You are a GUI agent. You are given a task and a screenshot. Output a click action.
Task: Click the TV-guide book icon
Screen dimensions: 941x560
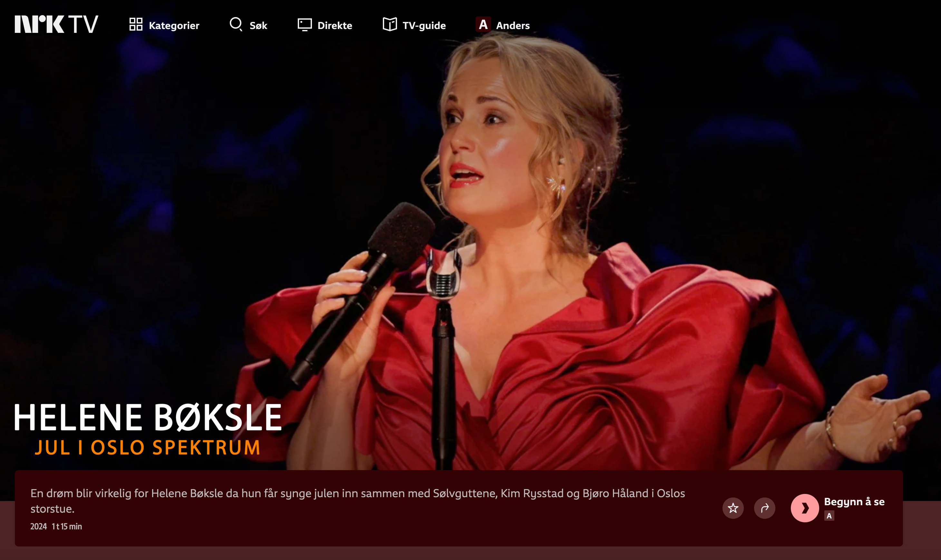coord(390,24)
